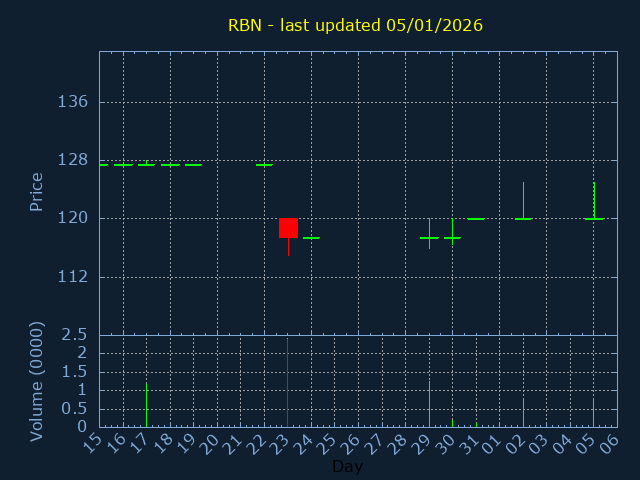The image size is (640, 480).
Task: Click the 112 price axis label
Action: click(x=73, y=276)
